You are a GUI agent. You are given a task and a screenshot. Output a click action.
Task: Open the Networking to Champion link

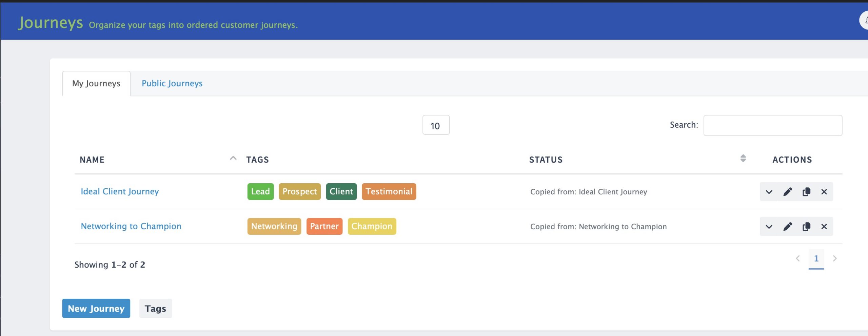pos(131,226)
